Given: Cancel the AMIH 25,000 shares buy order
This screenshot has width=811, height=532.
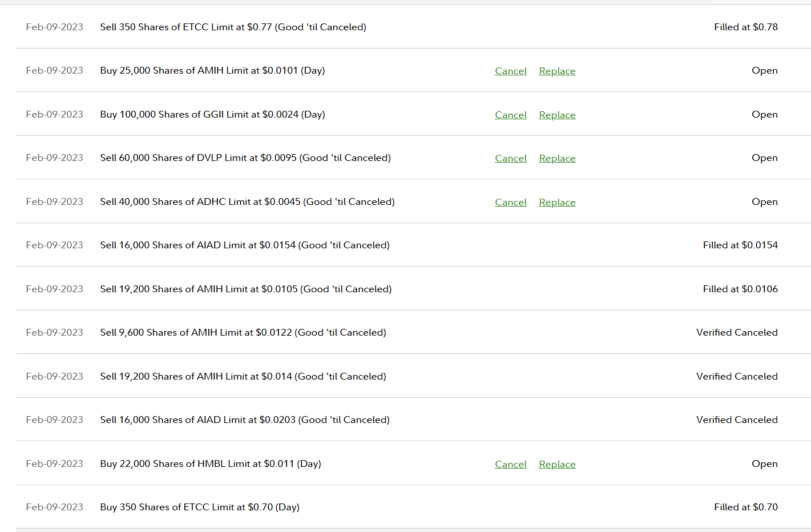Looking at the screenshot, I should tap(511, 71).
